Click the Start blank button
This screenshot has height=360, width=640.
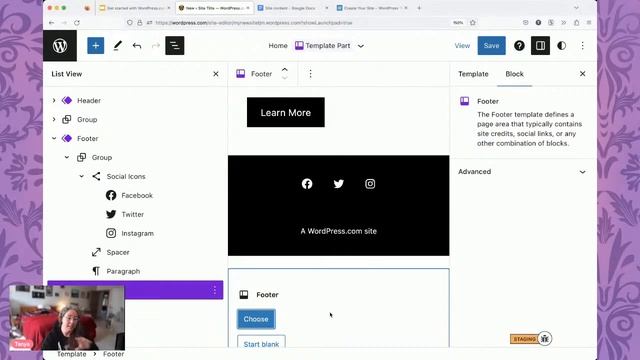[261, 342]
